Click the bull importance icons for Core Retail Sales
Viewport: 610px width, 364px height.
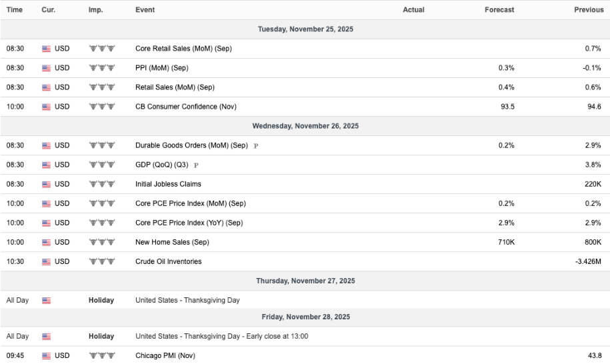click(102, 49)
